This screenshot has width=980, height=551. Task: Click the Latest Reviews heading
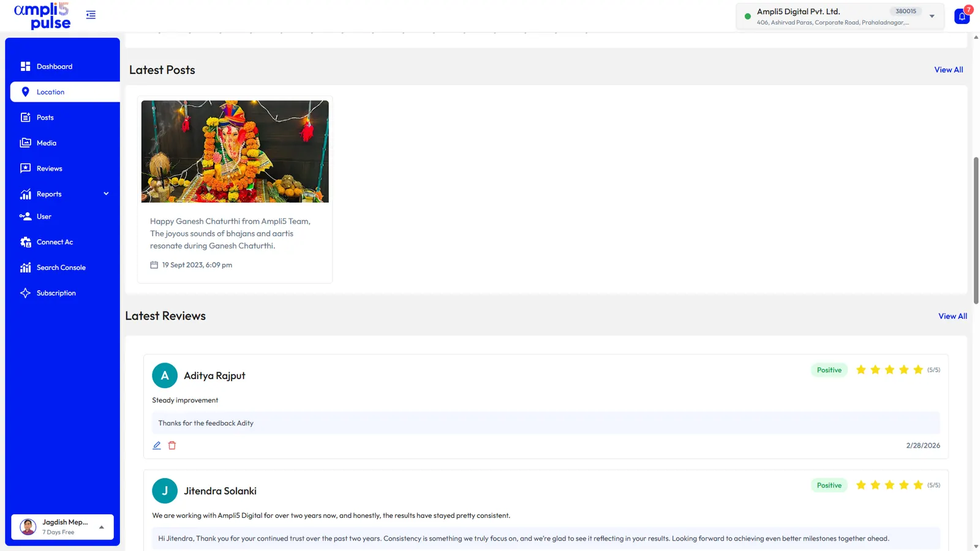pos(165,316)
